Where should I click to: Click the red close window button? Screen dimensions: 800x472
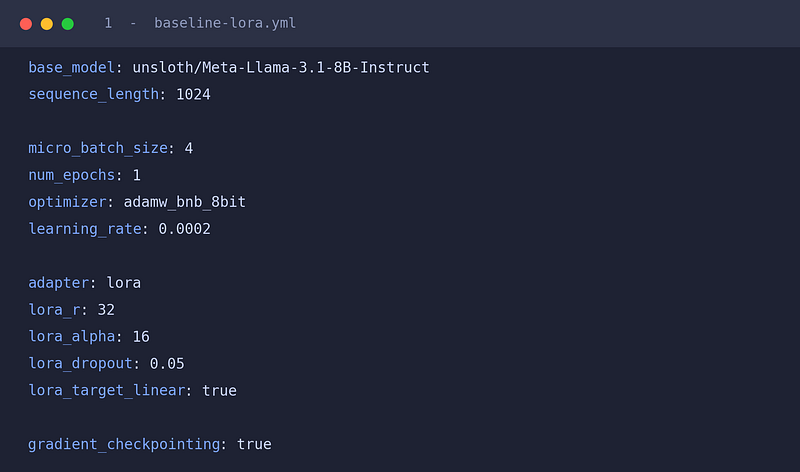click(x=26, y=24)
